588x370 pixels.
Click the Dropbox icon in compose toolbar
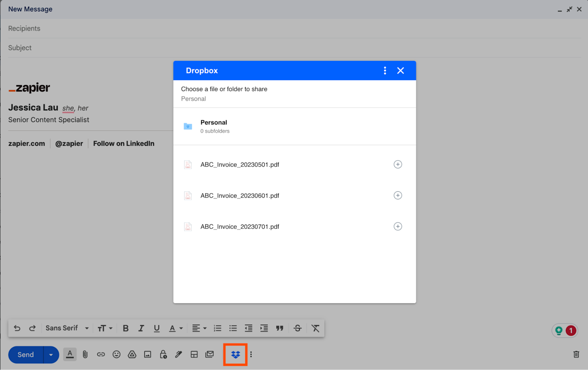(x=236, y=355)
